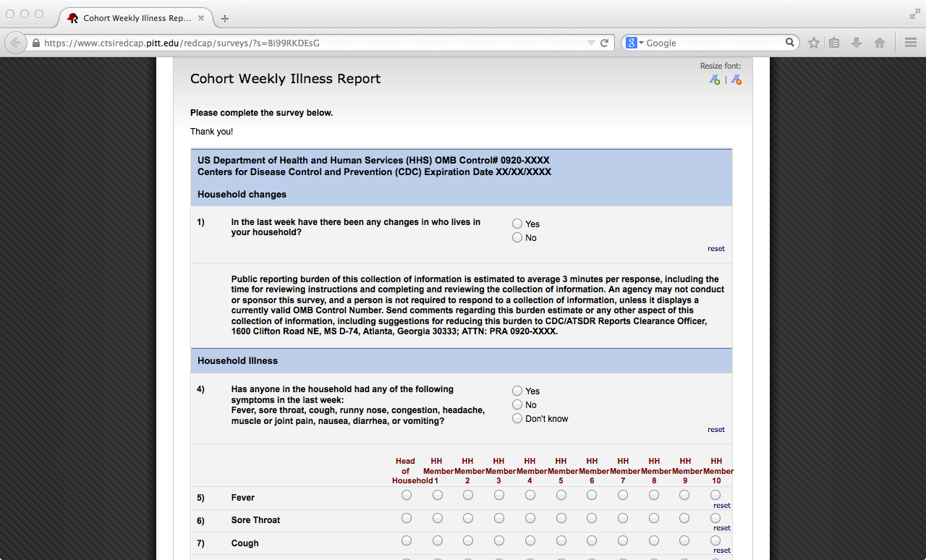Click the search magnifier icon
The image size is (926, 560).
pyautogui.click(x=790, y=43)
